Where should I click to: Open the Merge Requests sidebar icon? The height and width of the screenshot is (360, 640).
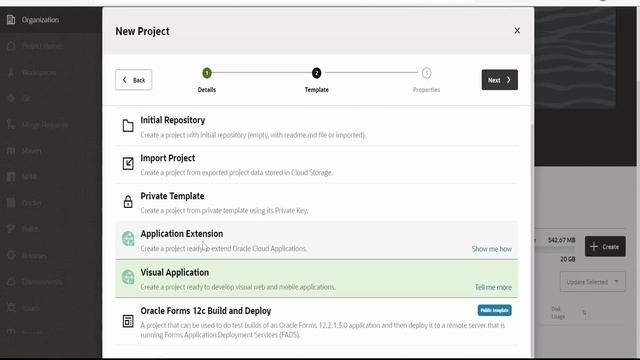pos(11,124)
